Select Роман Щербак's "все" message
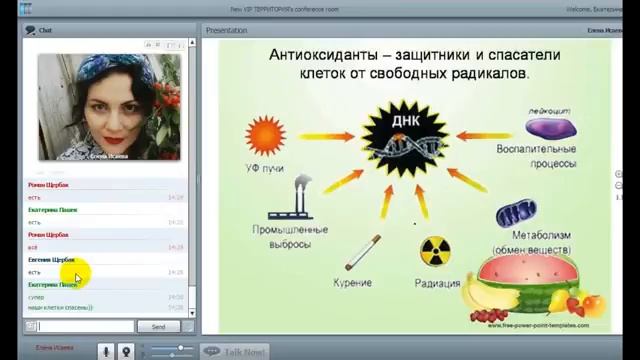Viewport: 640px width, 360px height. coord(33,247)
